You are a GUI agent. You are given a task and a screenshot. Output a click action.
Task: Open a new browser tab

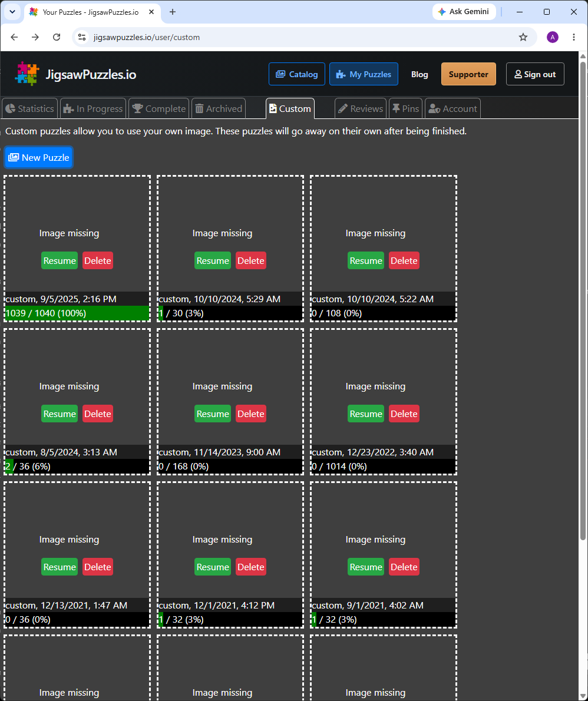[173, 12]
